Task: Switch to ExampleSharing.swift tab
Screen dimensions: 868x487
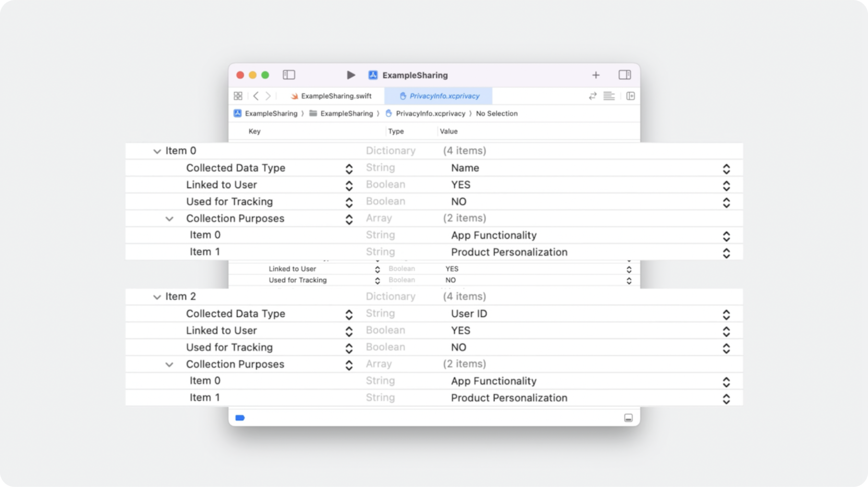Action: click(331, 96)
